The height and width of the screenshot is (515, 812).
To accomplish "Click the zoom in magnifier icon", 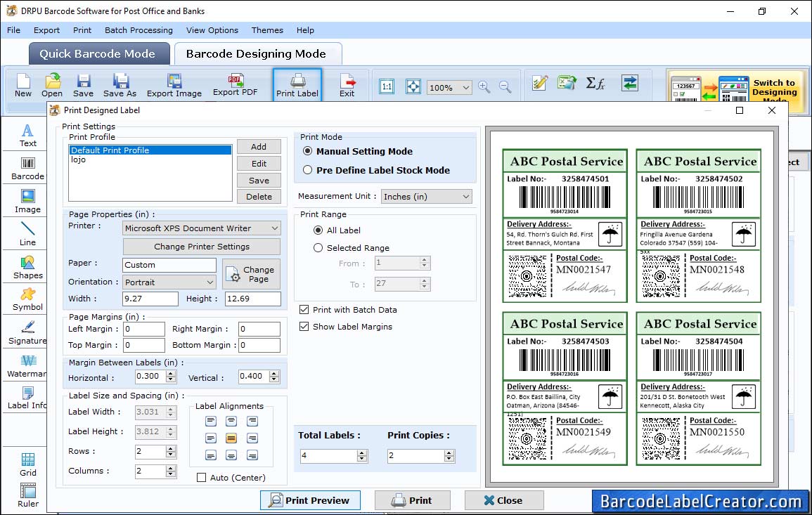I will coord(484,86).
